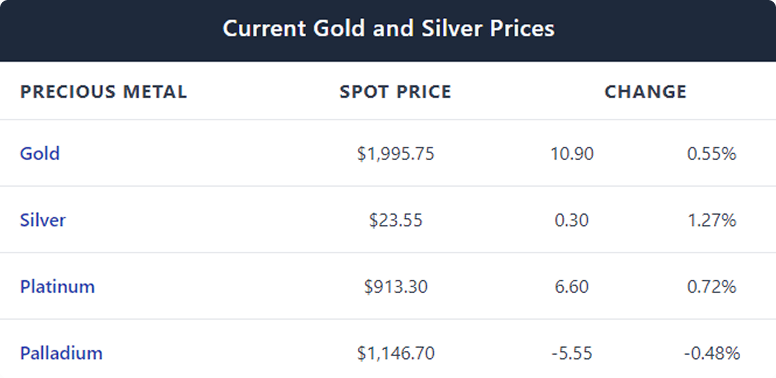The width and height of the screenshot is (776, 378).
Task: Open the Platinum link
Action: coord(57,286)
